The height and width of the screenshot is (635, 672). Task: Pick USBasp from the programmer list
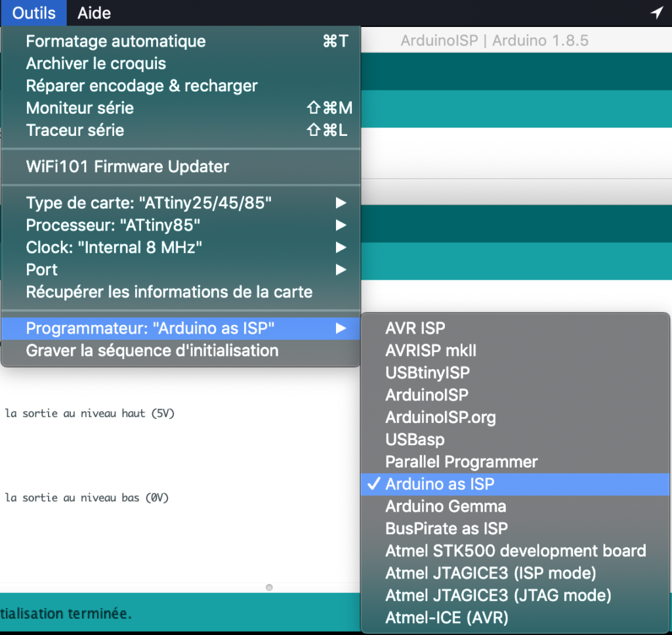415,440
